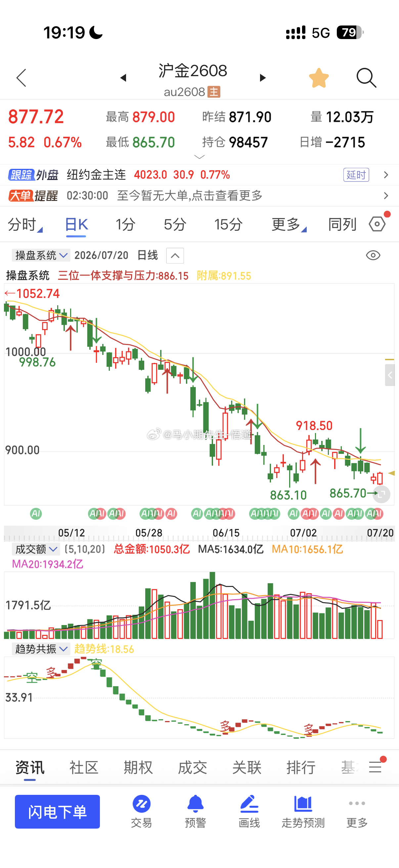Viewport: 399px width, 868px height.
Task: Tap the 2026/07/20 日线 date label
Action: click(x=116, y=256)
